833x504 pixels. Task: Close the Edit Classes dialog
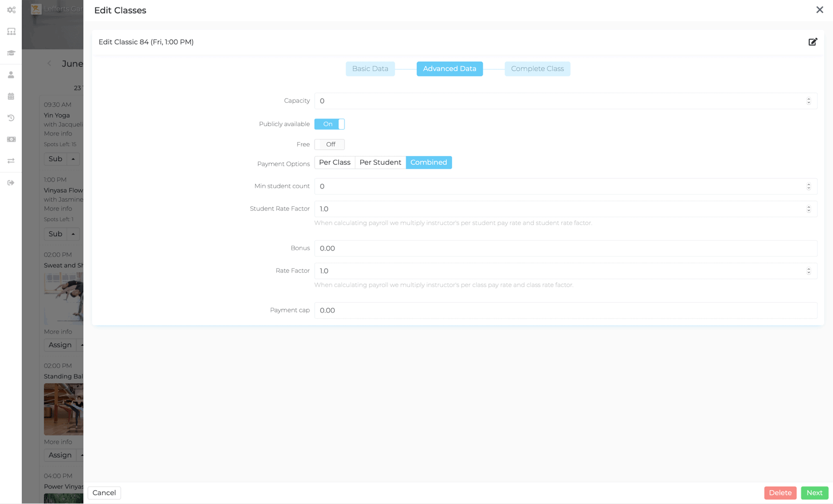pyautogui.click(x=820, y=10)
